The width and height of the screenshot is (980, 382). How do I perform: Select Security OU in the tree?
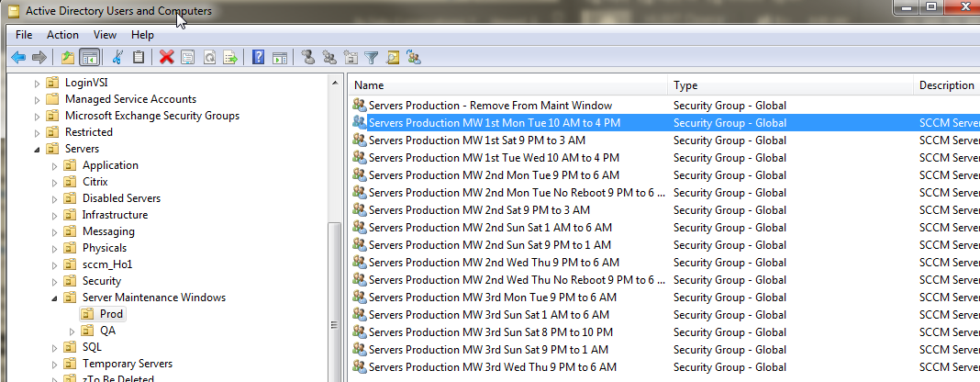101,281
